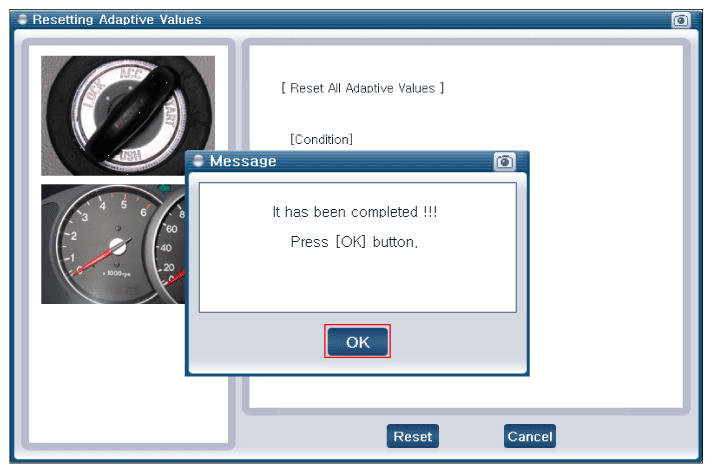Click the Message dialog title globe icon

pyautogui.click(x=198, y=161)
